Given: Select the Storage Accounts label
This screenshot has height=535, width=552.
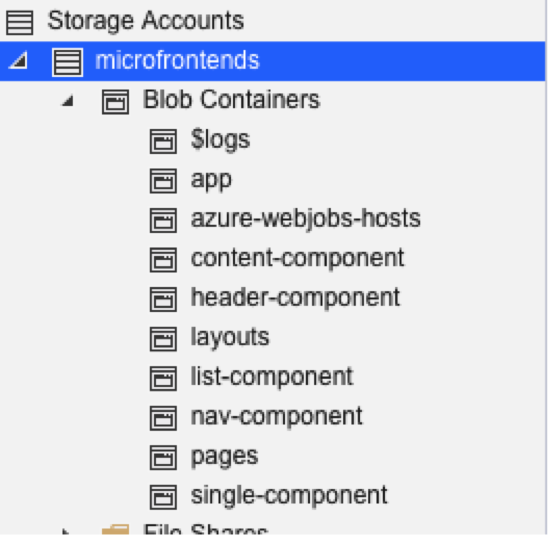Looking at the screenshot, I should (x=145, y=21).
